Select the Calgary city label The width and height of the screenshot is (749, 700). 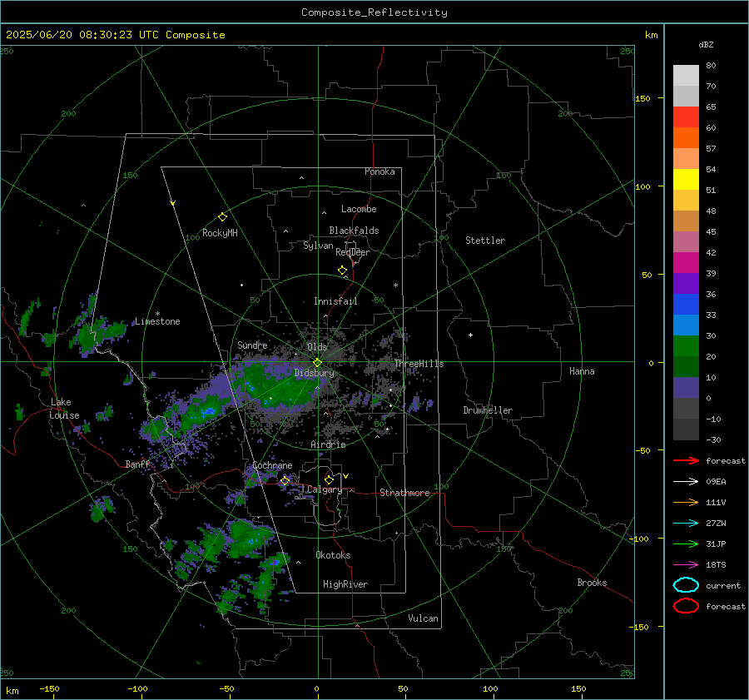[325, 489]
